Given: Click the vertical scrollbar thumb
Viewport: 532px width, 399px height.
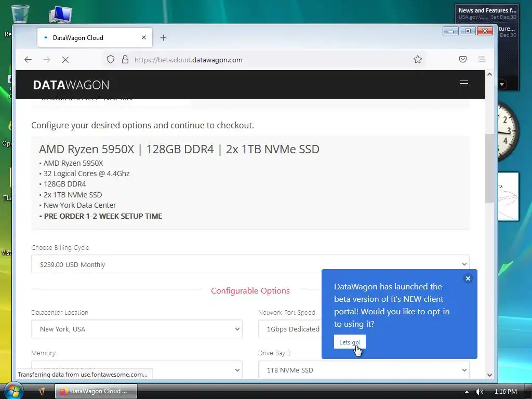Looking at the screenshot, I should (x=489, y=168).
